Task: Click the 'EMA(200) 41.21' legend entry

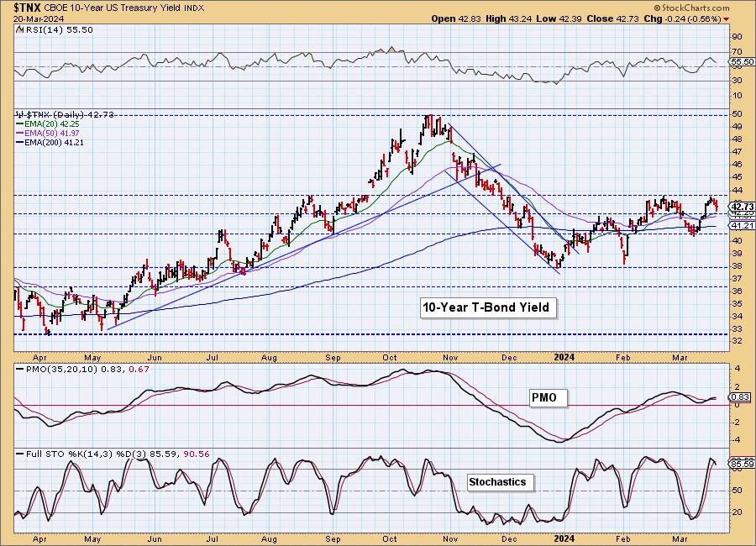Action: pos(50,143)
